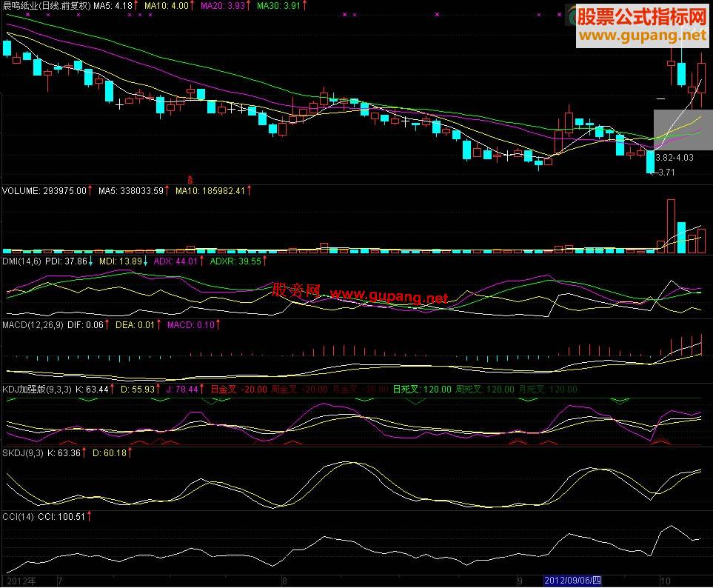The width and height of the screenshot is (713, 588).
Task: Click the DIF: 0.06 value
Action: (x=85, y=325)
